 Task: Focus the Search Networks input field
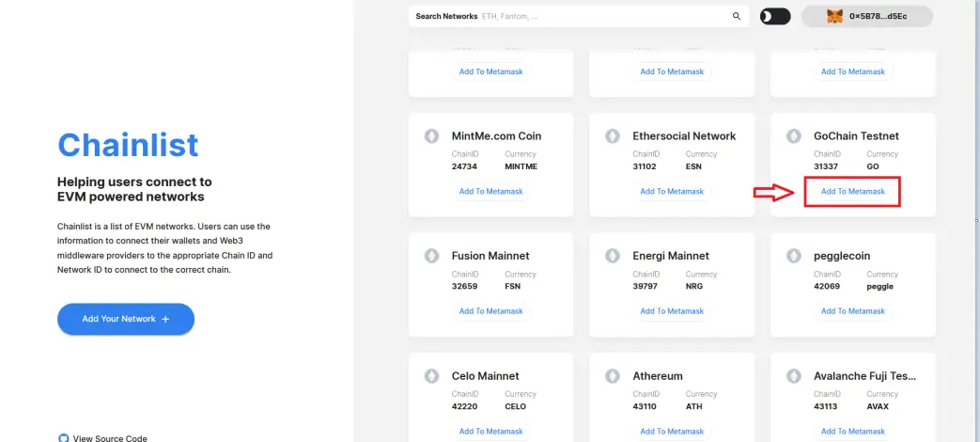click(579, 16)
